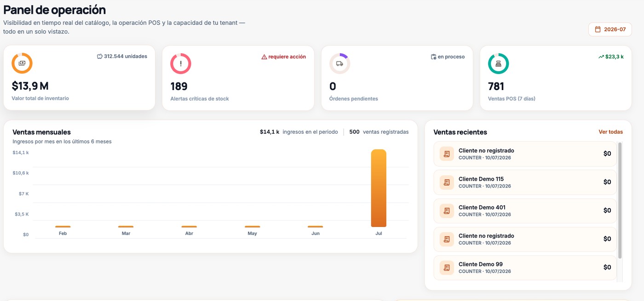The image size is (644, 301).
Task: Click the $10,6 k axis label
Action: point(21,173)
